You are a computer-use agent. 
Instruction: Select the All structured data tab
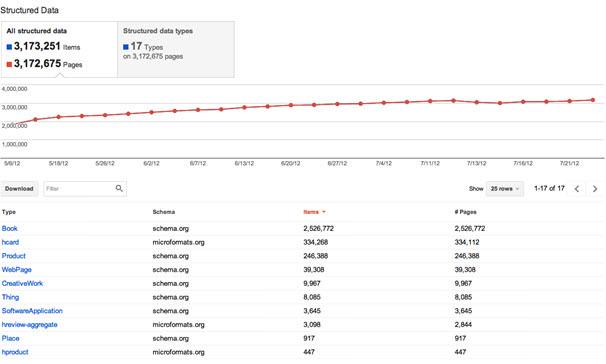pos(59,49)
